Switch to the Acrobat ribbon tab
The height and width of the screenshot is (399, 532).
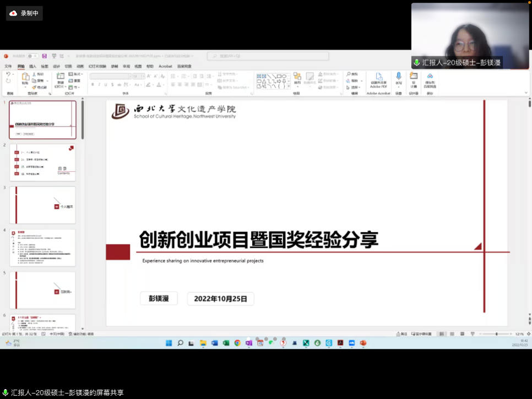165,66
